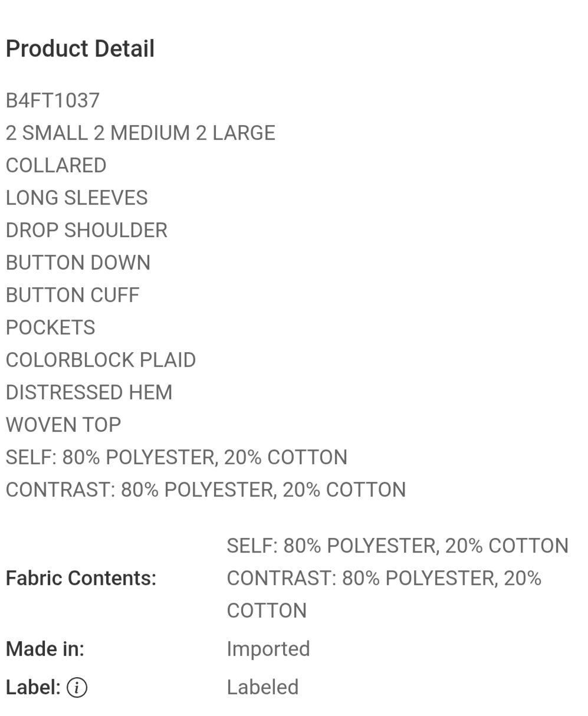Click the WOVEN TOP detail line
The image size is (588, 716).
click(63, 425)
